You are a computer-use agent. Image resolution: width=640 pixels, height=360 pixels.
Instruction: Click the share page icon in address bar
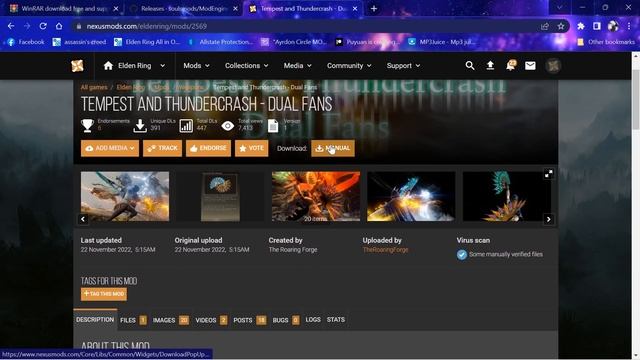click(544, 26)
